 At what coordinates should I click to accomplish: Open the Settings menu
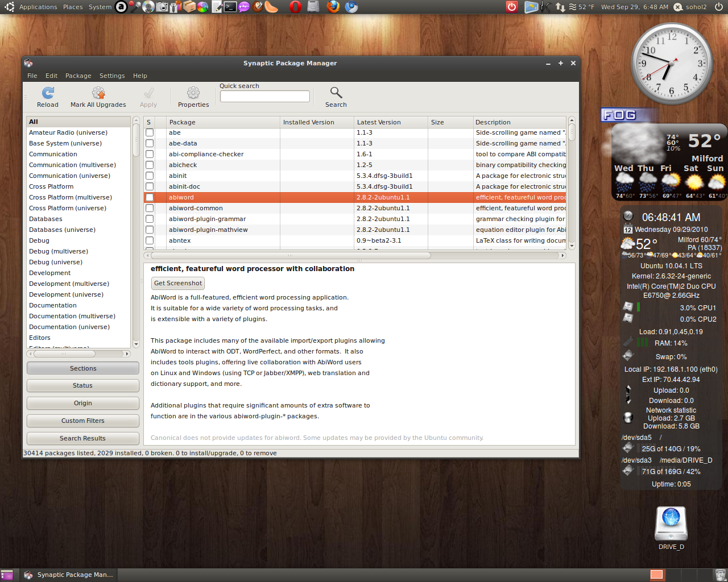(112, 76)
